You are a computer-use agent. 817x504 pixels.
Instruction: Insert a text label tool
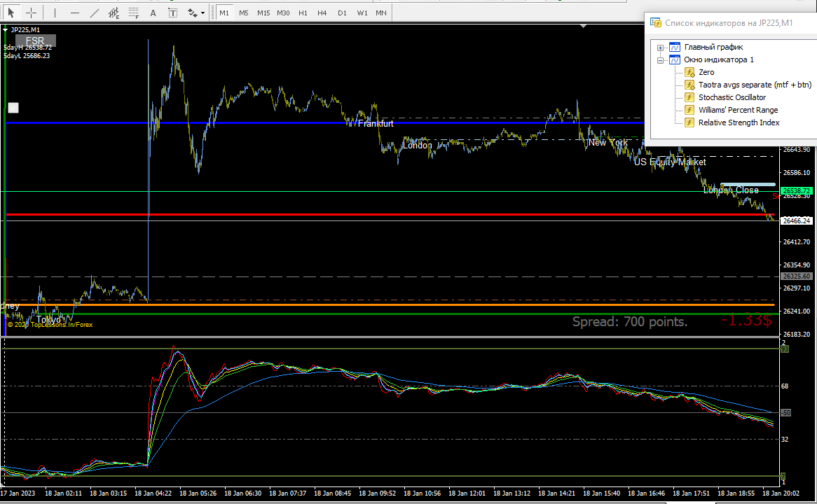tap(172, 13)
